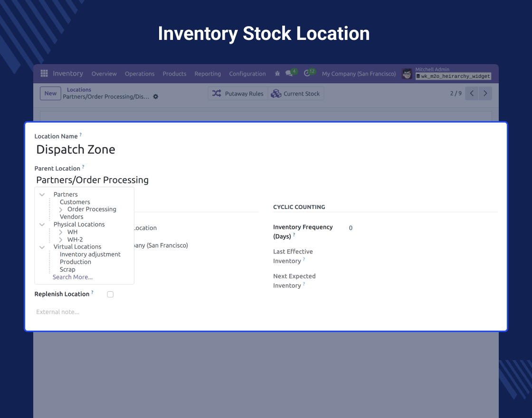Click the 2 / 9 pager counter
Screen dimensions: 532x418
pyautogui.click(x=456, y=93)
